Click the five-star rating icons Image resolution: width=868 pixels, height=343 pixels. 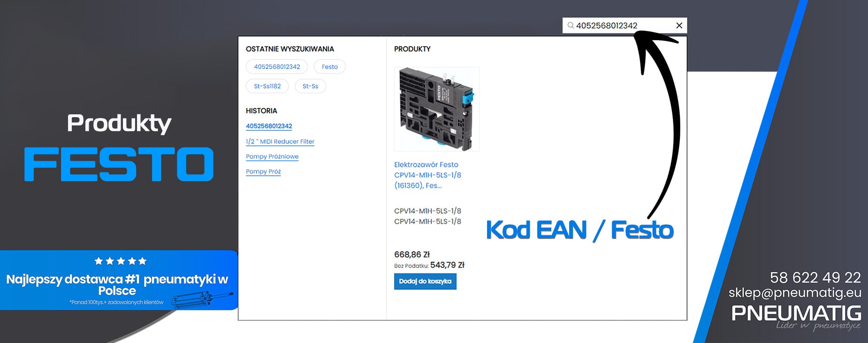pos(120,261)
